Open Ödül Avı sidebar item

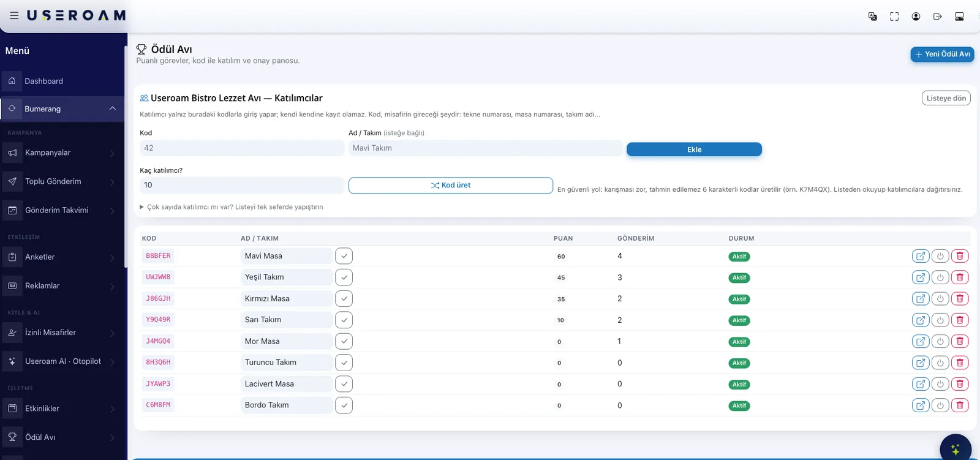pyautogui.click(x=62, y=437)
